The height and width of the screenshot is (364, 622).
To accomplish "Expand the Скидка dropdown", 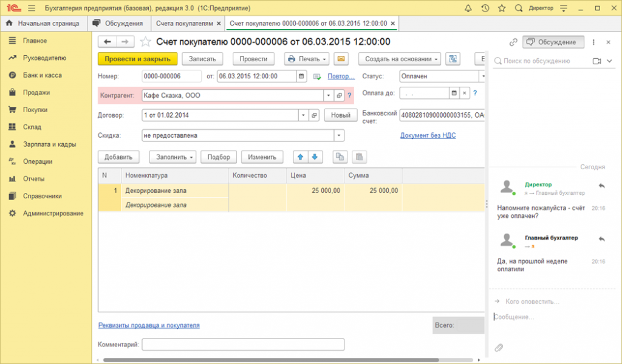I will 339,135.
